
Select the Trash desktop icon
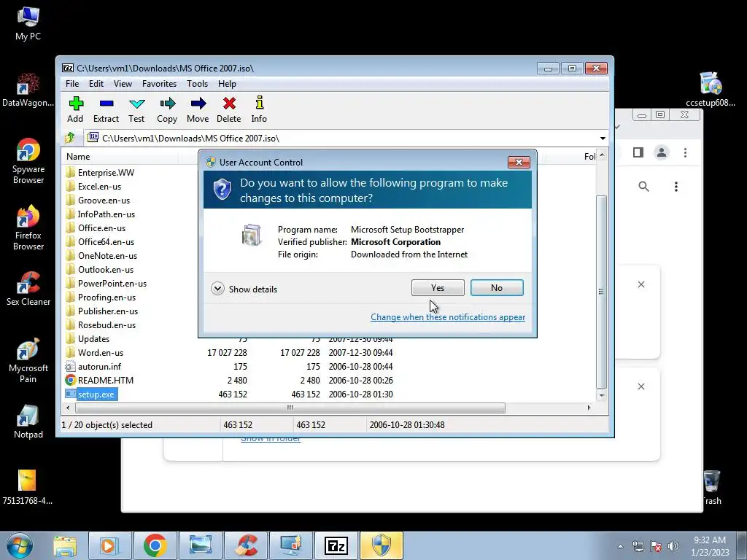coord(712,487)
